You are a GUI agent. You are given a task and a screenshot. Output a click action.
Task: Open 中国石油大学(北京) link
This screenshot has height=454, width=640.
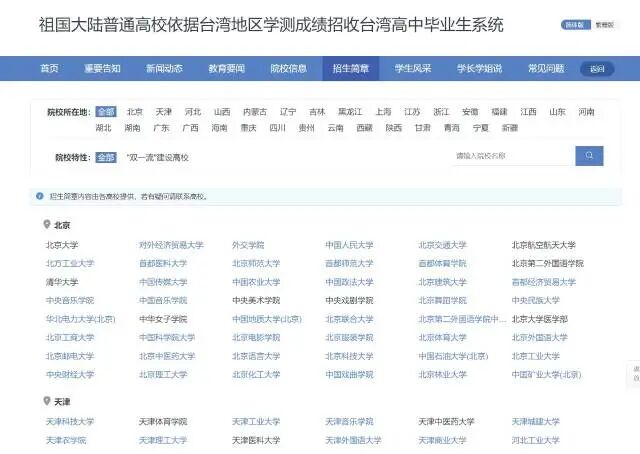453,356
